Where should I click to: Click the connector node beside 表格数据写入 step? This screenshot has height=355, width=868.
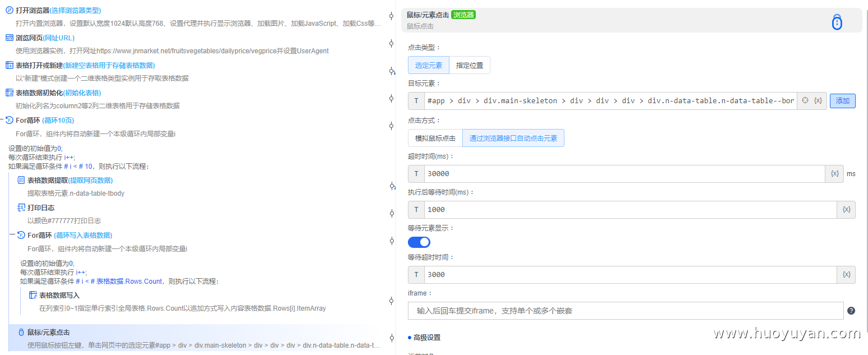(x=392, y=301)
